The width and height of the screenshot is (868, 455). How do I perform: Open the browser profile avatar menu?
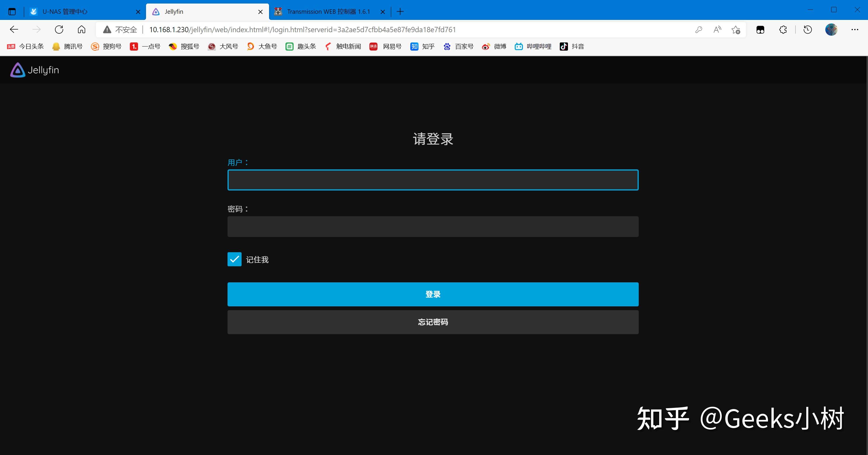[831, 30]
